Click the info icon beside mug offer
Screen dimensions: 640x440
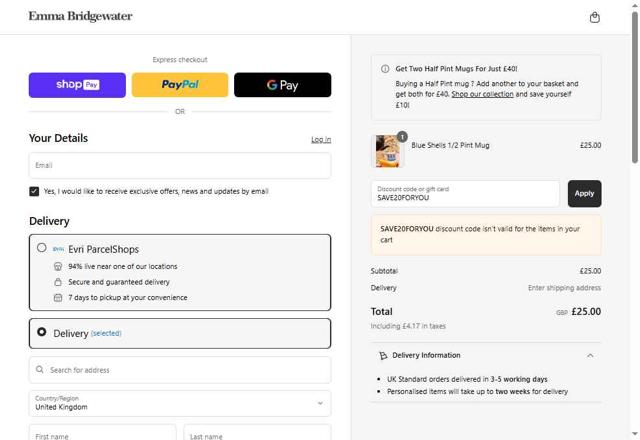point(385,69)
